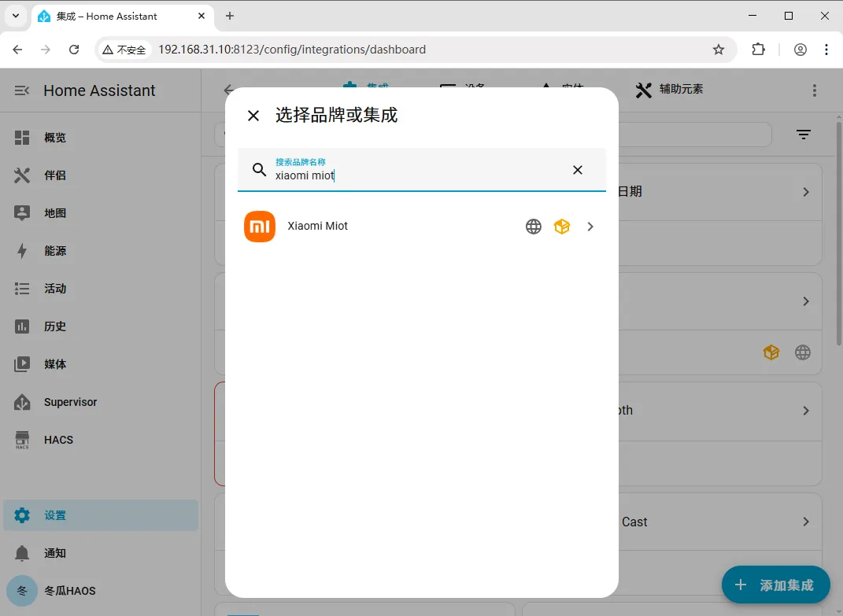Open a new browser tab
The height and width of the screenshot is (616, 843).
pos(230,16)
